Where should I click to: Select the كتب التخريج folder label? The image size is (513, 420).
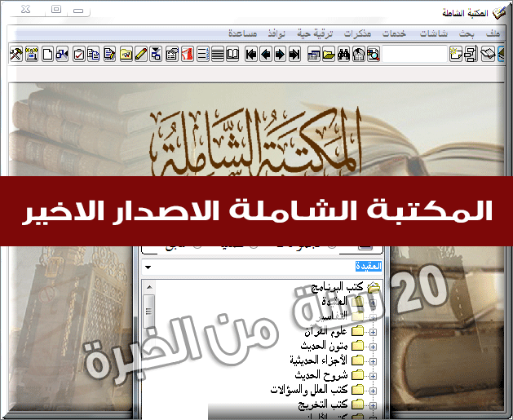tap(322, 405)
